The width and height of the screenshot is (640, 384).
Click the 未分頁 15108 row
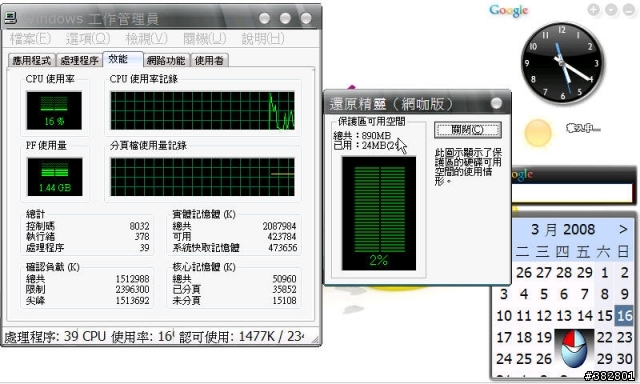coord(234,300)
